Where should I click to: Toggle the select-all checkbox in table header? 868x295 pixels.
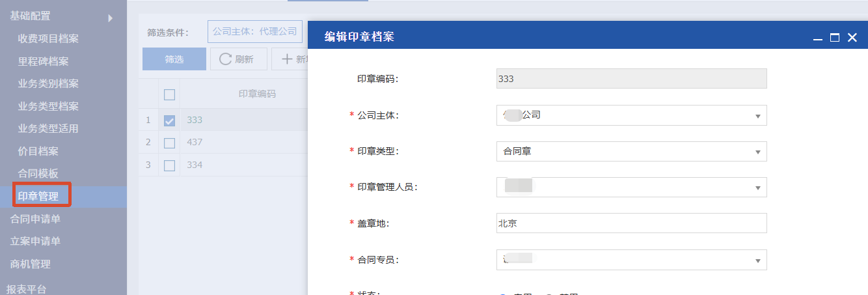pyautogui.click(x=169, y=94)
